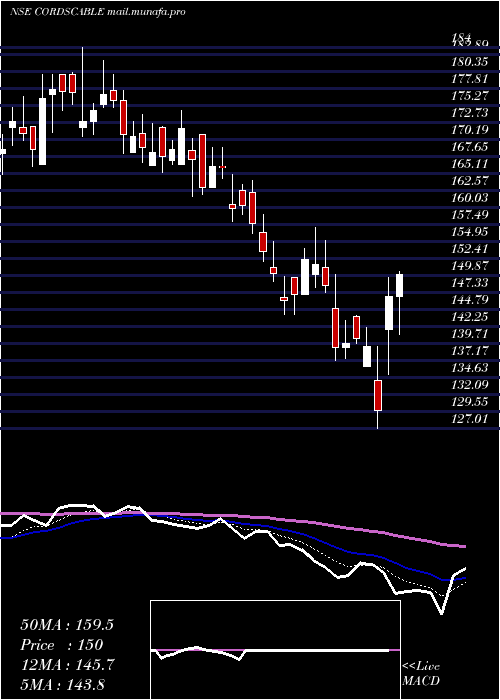The image size is (500, 700).
Task: Click the 165.11 price label
Action: [x=470, y=164]
